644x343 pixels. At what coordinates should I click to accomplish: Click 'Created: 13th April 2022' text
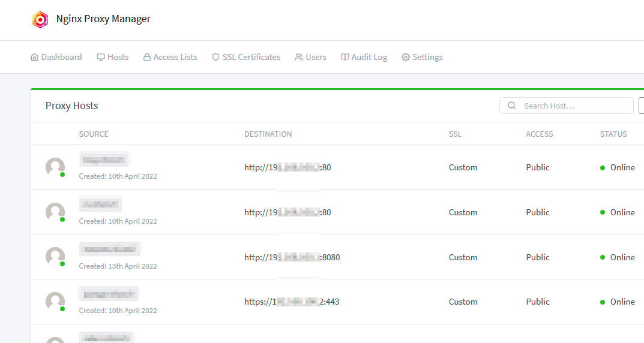118,266
